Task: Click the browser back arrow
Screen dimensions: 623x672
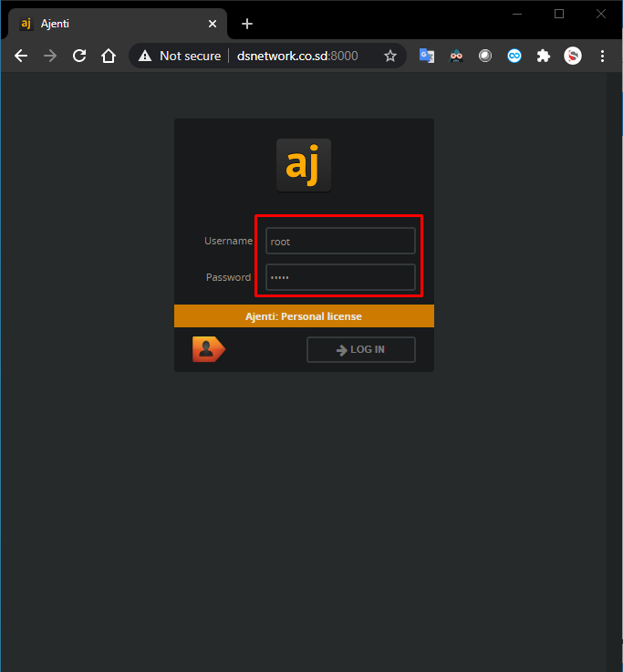Action: pyautogui.click(x=21, y=56)
